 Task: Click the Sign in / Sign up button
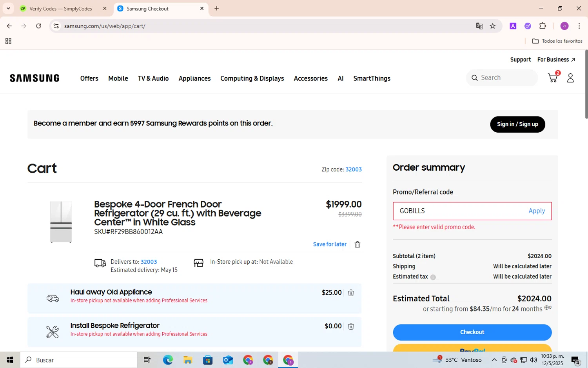tap(517, 124)
